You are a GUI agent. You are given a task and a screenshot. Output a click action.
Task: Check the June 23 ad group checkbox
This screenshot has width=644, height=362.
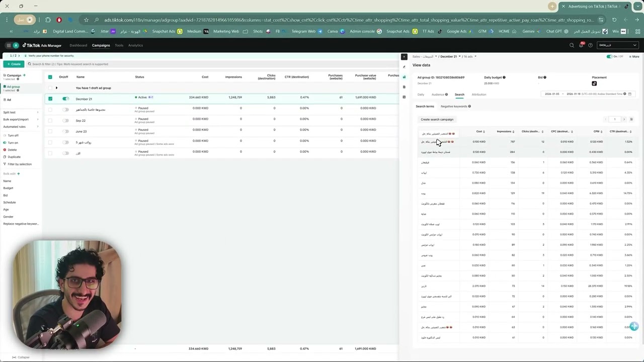[x=50, y=131]
